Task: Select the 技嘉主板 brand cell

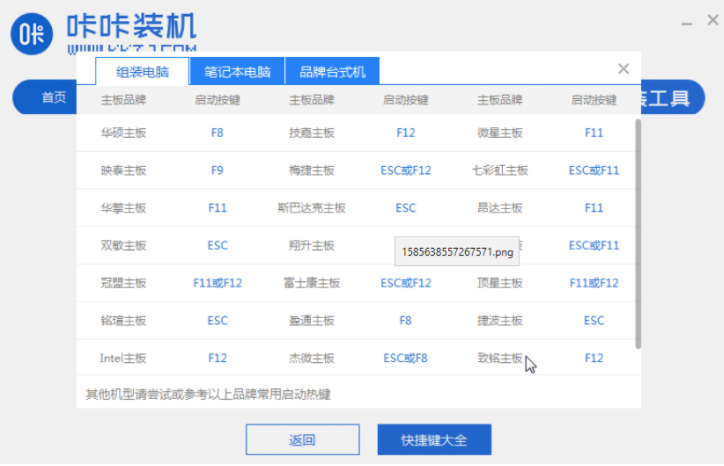Action: point(311,132)
